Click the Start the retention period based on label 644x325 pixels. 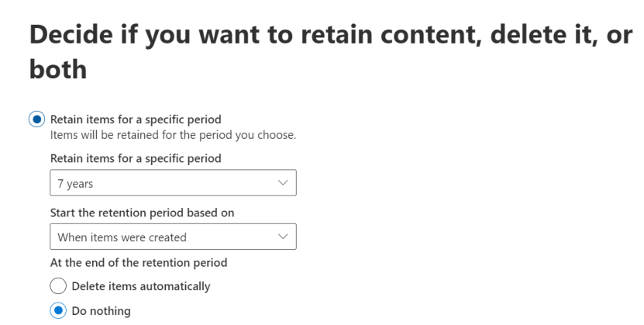pyautogui.click(x=142, y=213)
